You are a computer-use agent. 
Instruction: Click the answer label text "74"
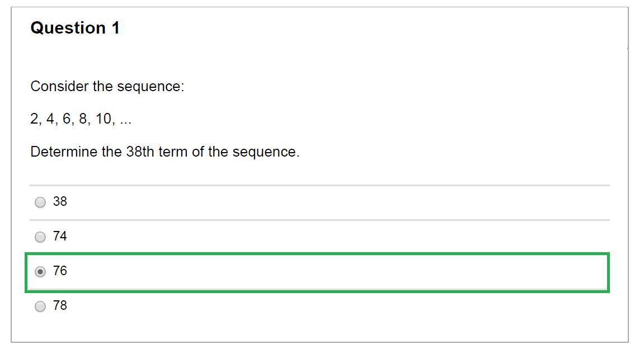[60, 237]
